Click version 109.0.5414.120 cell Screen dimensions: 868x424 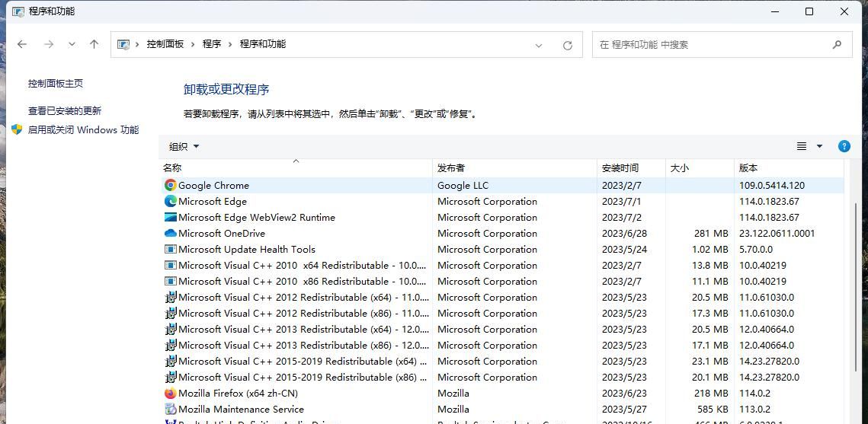[772, 186]
